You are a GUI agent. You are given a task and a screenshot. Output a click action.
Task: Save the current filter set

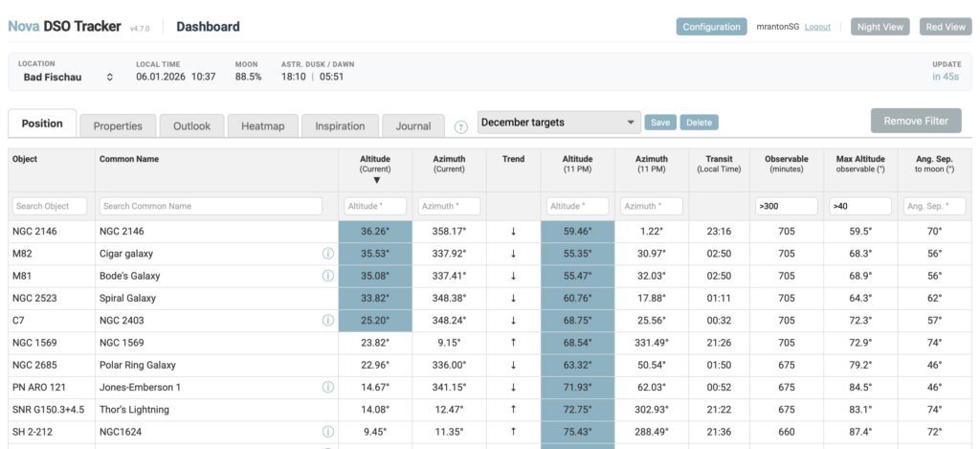(659, 123)
